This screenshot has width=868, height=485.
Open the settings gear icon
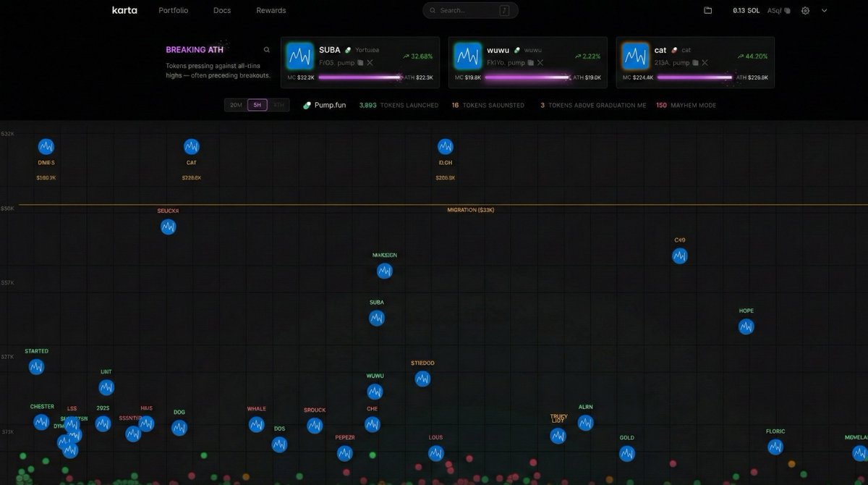click(805, 10)
